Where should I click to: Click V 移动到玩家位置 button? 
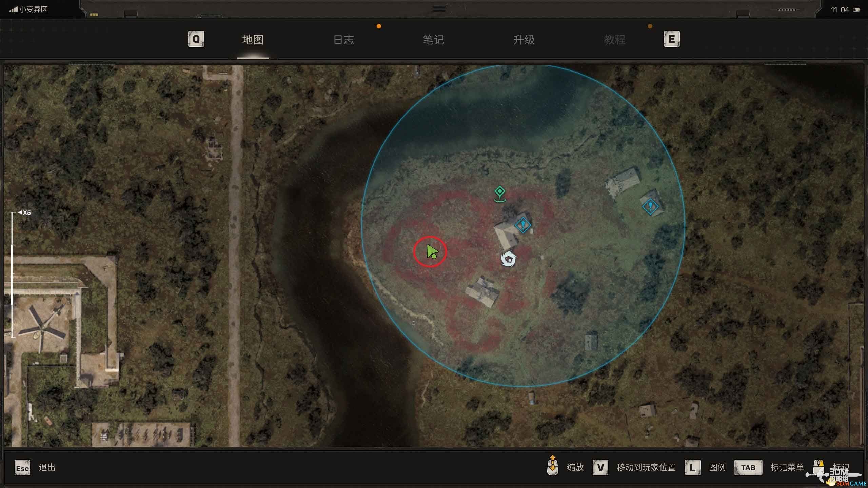[600, 468]
